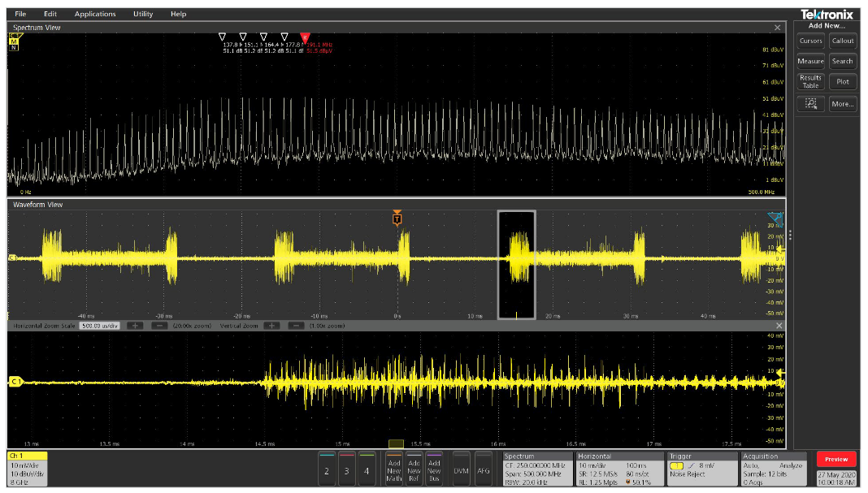
Task: Click the orange trigger position marker
Action: 397,218
